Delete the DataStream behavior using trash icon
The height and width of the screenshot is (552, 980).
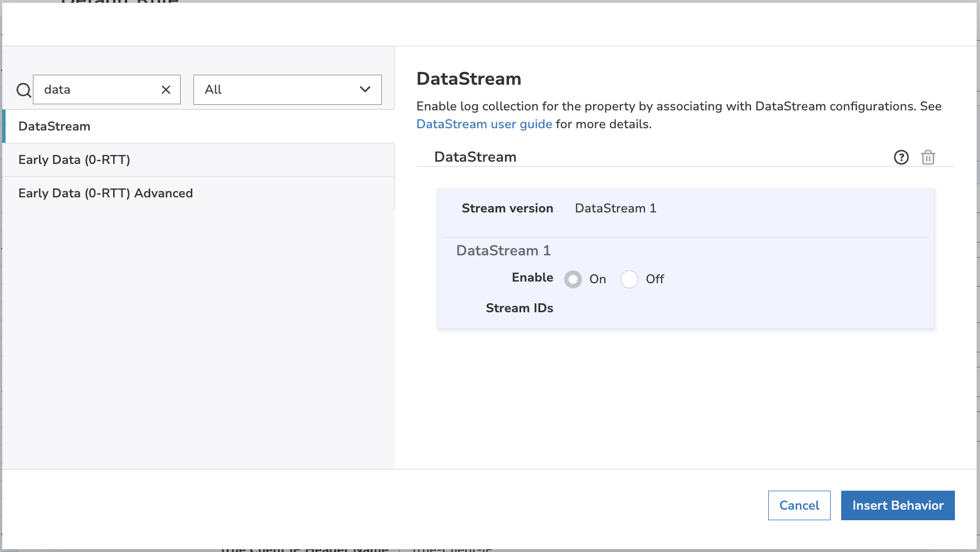point(928,157)
